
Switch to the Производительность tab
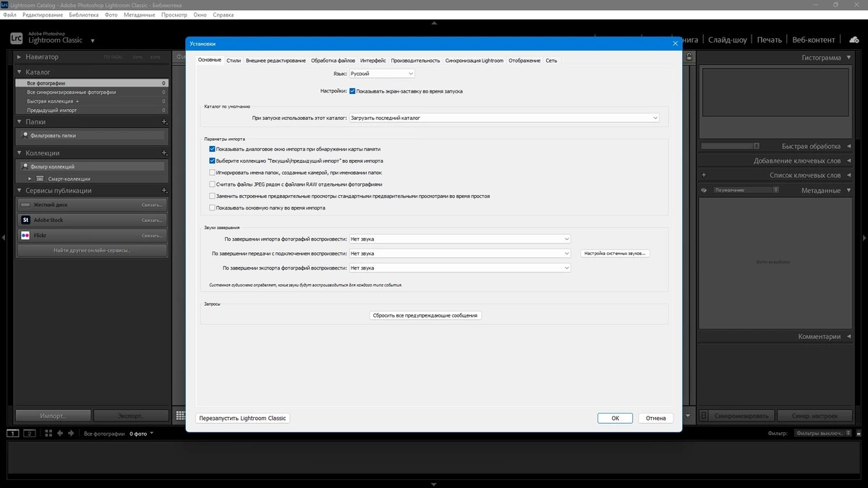415,61
